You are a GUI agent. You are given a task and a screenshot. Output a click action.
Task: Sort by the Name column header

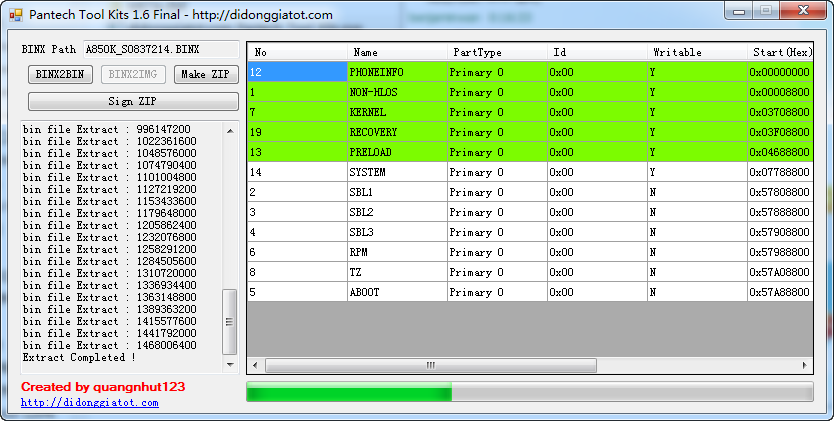pyautogui.click(x=397, y=52)
